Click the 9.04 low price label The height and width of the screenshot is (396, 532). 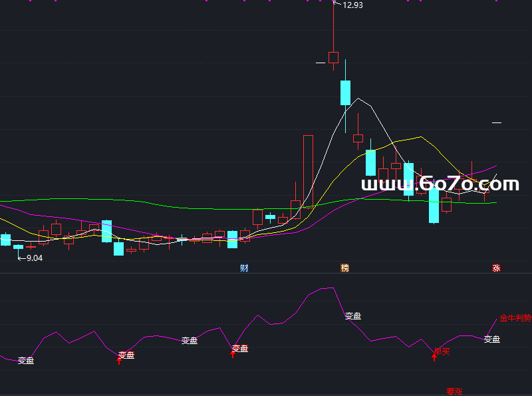click(32, 258)
